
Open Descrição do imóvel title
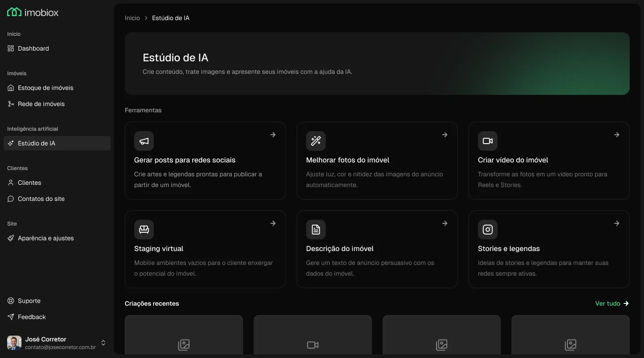pos(340,248)
